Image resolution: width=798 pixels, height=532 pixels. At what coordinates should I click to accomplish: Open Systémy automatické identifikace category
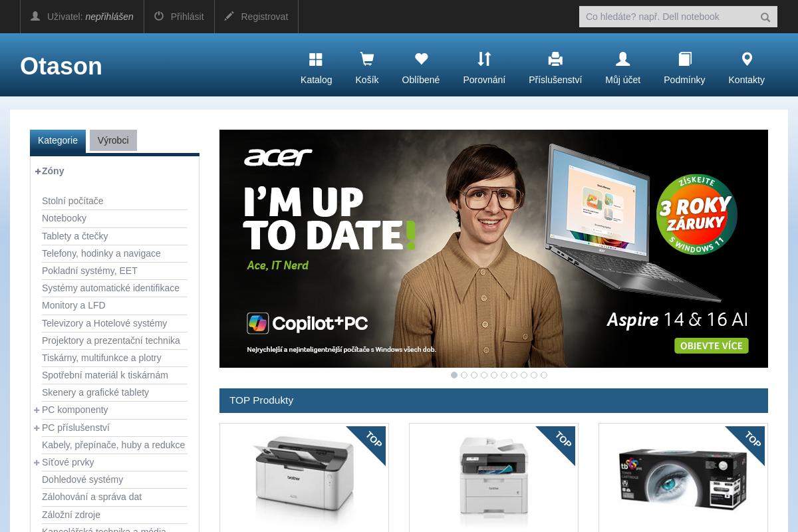tap(110, 288)
